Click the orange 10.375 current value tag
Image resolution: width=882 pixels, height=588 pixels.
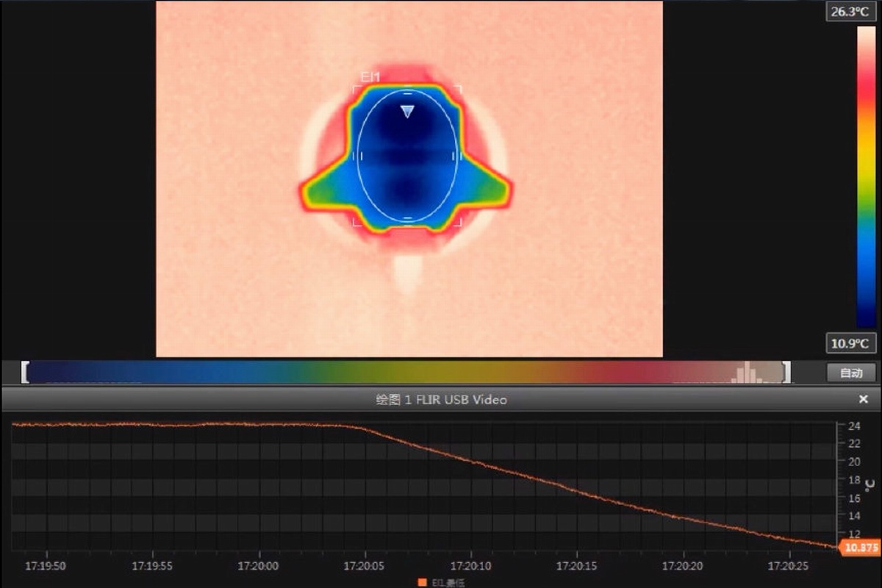coord(861,548)
